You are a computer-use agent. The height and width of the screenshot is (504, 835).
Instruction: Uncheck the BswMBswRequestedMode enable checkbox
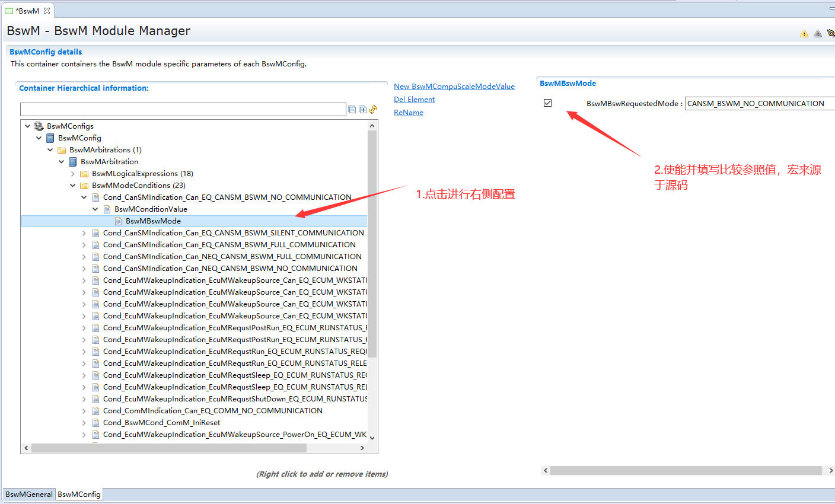pos(547,103)
